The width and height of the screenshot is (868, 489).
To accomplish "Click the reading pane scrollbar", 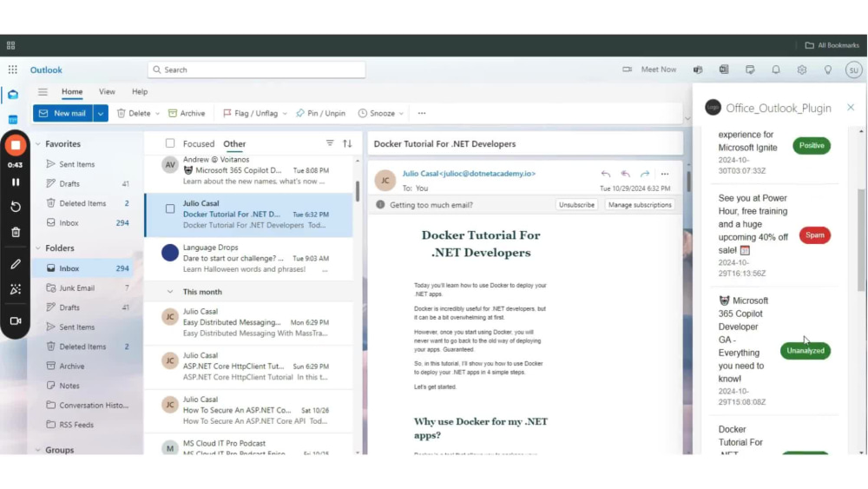I will [x=688, y=182].
